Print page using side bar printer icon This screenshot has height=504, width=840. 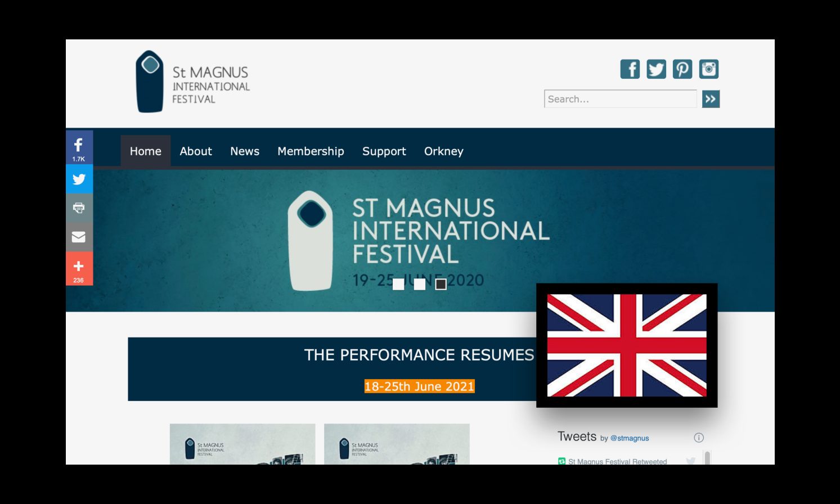coord(79,208)
